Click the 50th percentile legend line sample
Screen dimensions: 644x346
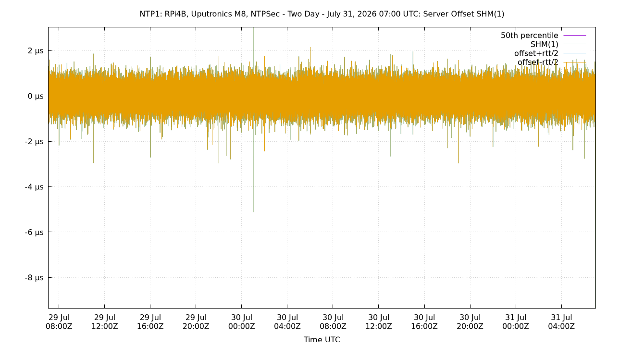click(574, 36)
